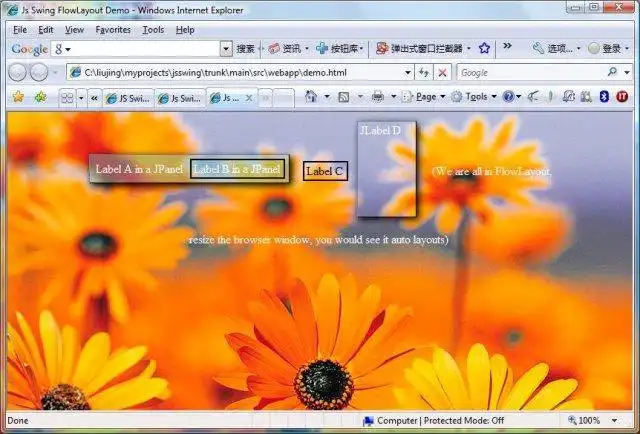Click Label A in a JPanel
Image resolution: width=640 pixels, height=434 pixels.
point(139,169)
